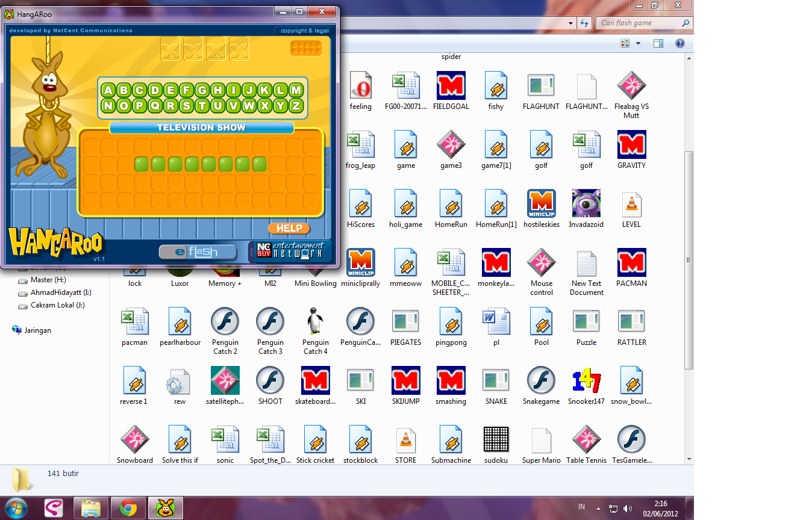Open Google Chrome from taskbar
The height and width of the screenshot is (520, 812).
click(x=128, y=509)
